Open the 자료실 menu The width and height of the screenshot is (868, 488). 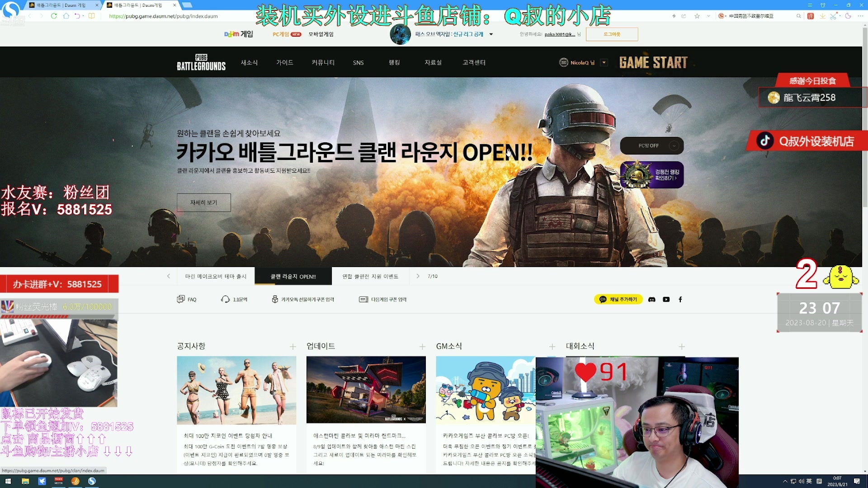(433, 62)
